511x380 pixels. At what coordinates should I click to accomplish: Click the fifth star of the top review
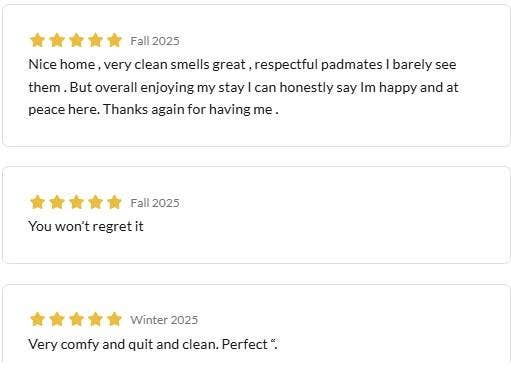(x=115, y=40)
